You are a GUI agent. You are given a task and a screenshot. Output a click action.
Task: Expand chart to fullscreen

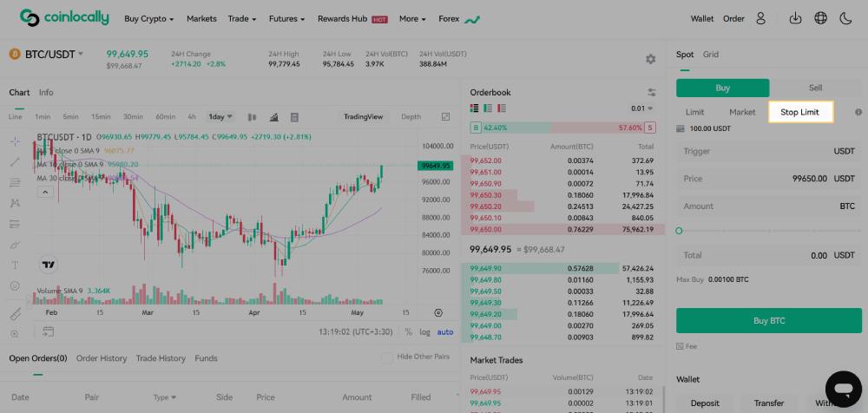445,117
